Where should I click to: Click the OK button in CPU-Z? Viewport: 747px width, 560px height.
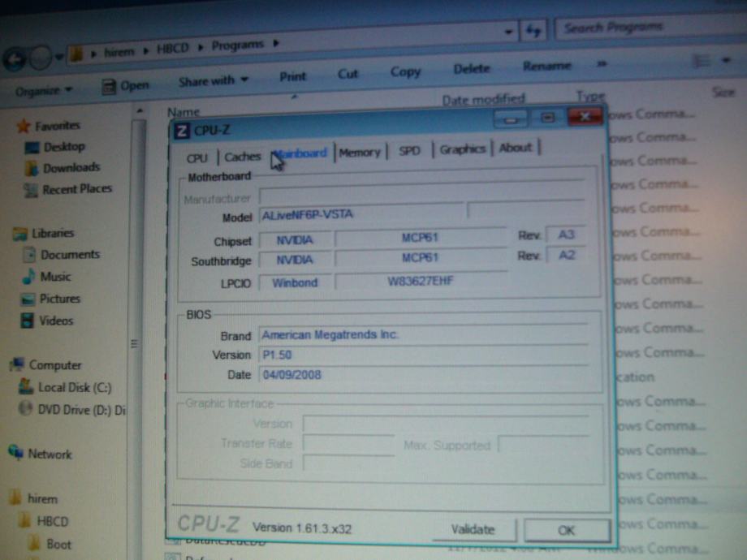point(567,530)
